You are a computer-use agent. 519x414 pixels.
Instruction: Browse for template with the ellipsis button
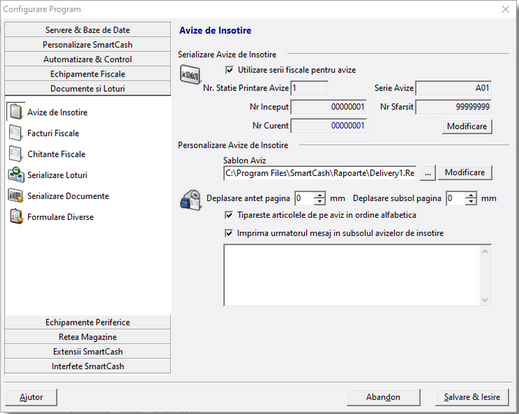coord(428,173)
